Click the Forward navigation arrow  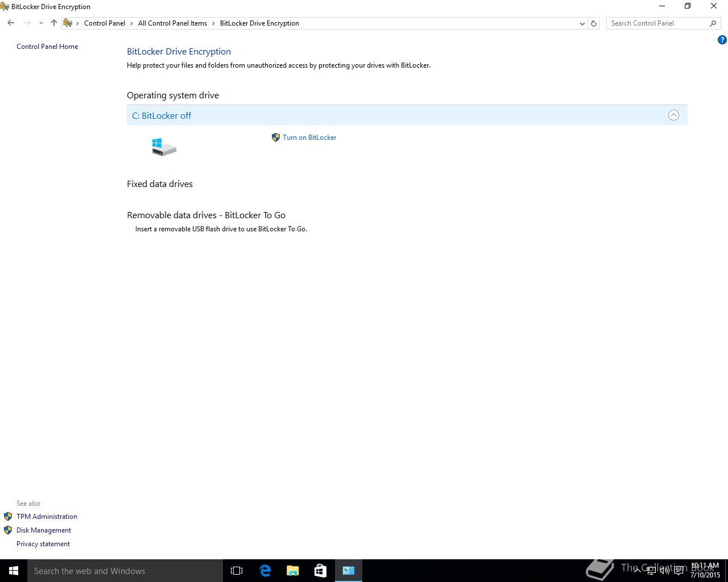tap(27, 23)
